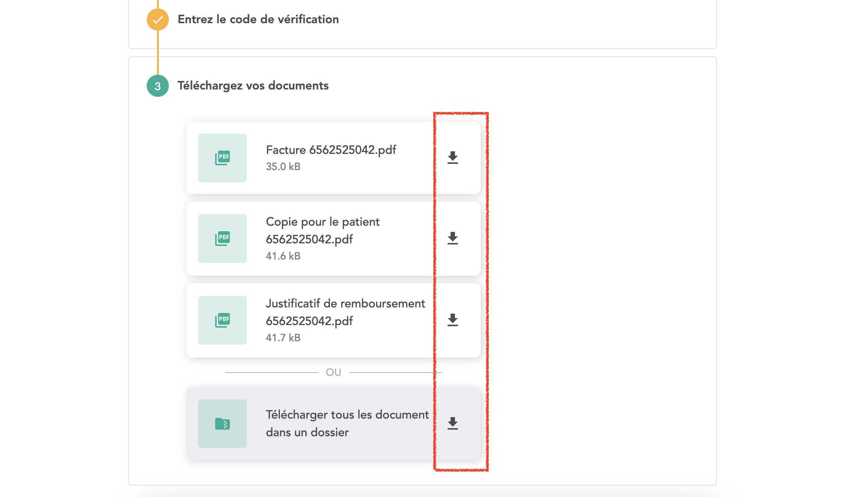This screenshot has width=868, height=497.
Task: Download Justificatif de remboursement PDF arrow
Action: pos(452,320)
